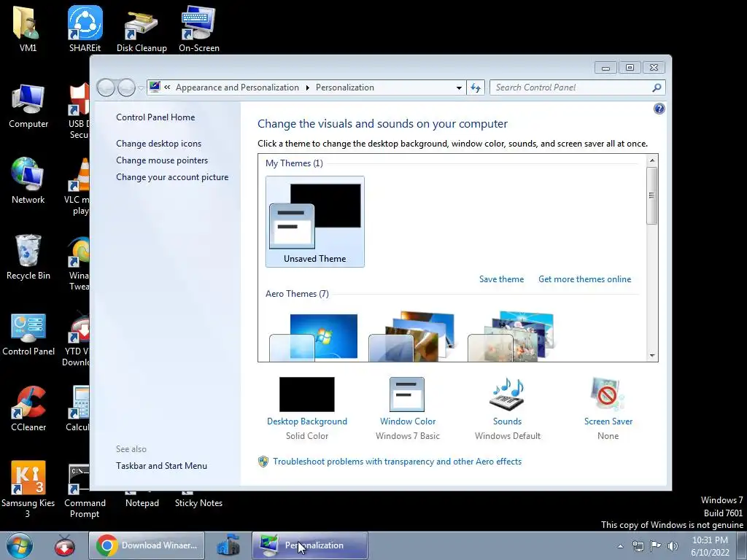Select the Windows 7 Aero theme thumbnail
This screenshot has width=747, height=560.
pyautogui.click(x=314, y=337)
